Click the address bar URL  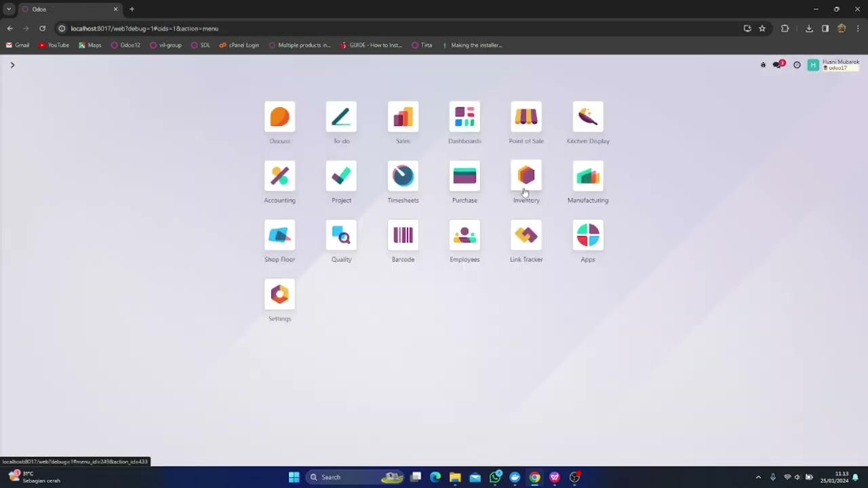(144, 28)
